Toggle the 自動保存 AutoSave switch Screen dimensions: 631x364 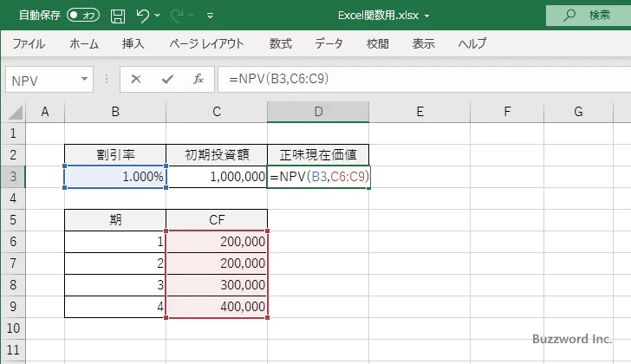point(83,16)
